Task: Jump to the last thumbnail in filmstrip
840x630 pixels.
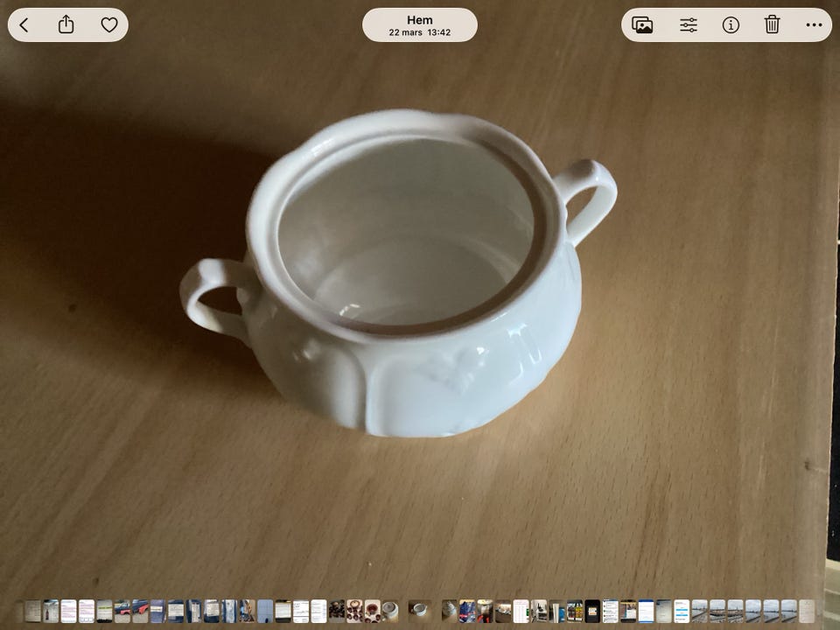Action: click(806, 611)
